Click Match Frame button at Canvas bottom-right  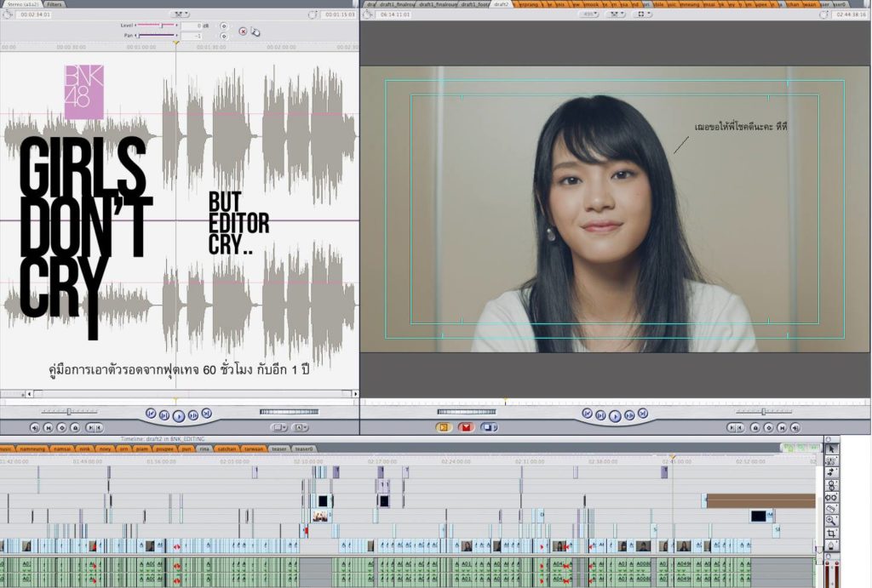click(x=795, y=428)
